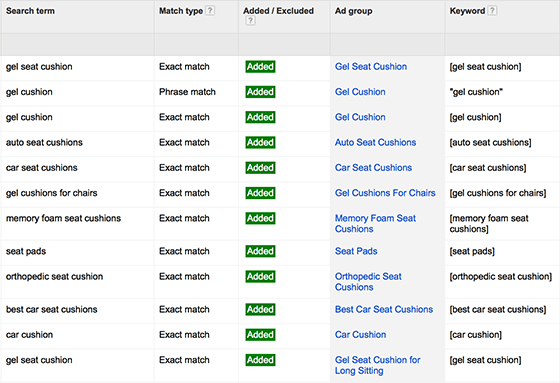Click the Keyword column help icon

pyautogui.click(x=492, y=11)
